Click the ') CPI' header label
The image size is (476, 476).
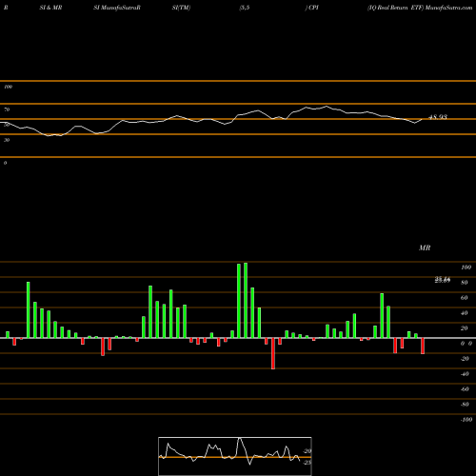312,8
